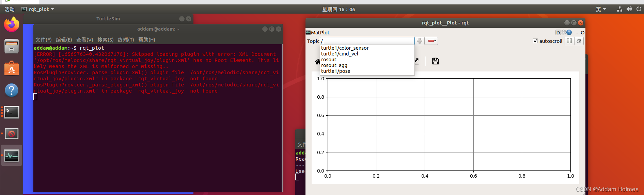This screenshot has height=195, width=644.
Task: Click the O close-plugin button in MatPlot header
Action: pyautogui.click(x=583, y=33)
